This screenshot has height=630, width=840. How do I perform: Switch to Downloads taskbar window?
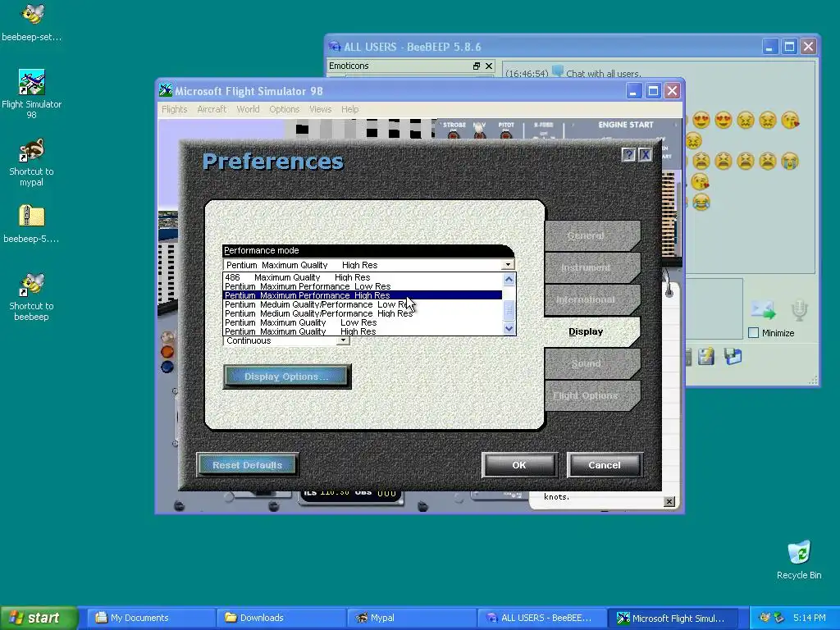coord(282,618)
